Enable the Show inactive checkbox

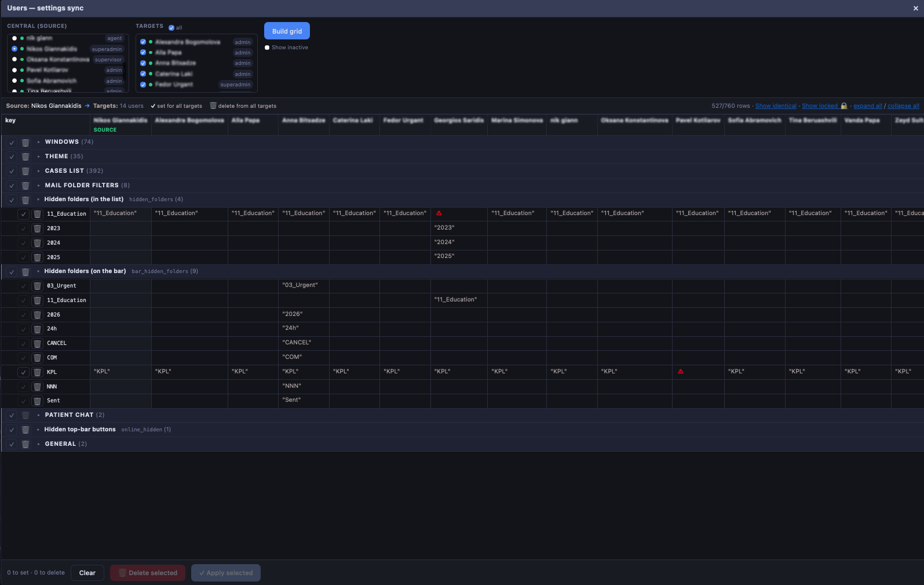click(x=267, y=48)
